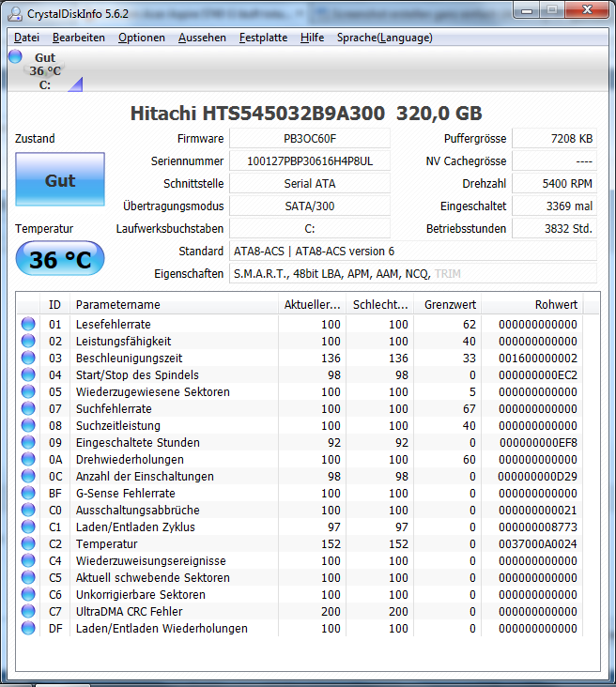Viewport: 616px width, 687px height.
Task: Click the status orb for Unkorrigierbare Sektoren
Action: (x=28, y=594)
